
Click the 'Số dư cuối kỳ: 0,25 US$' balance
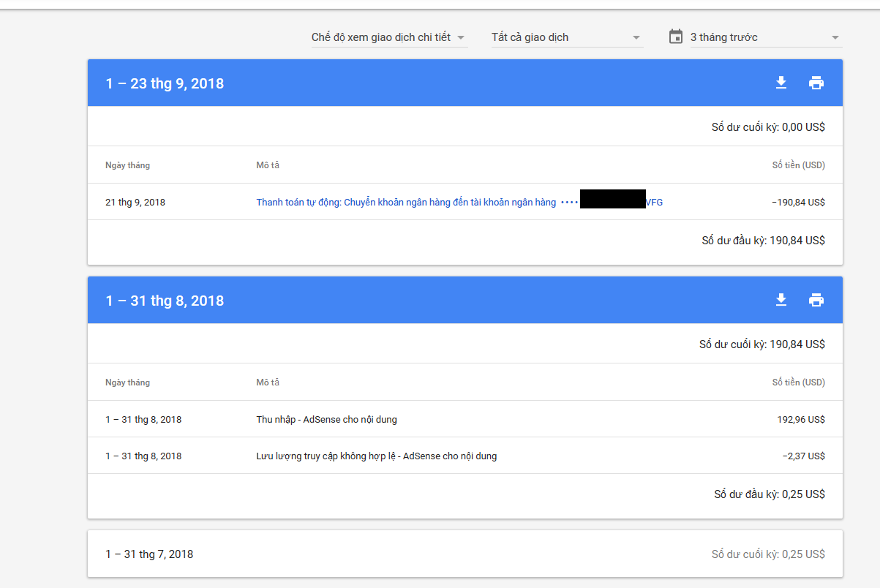768,554
